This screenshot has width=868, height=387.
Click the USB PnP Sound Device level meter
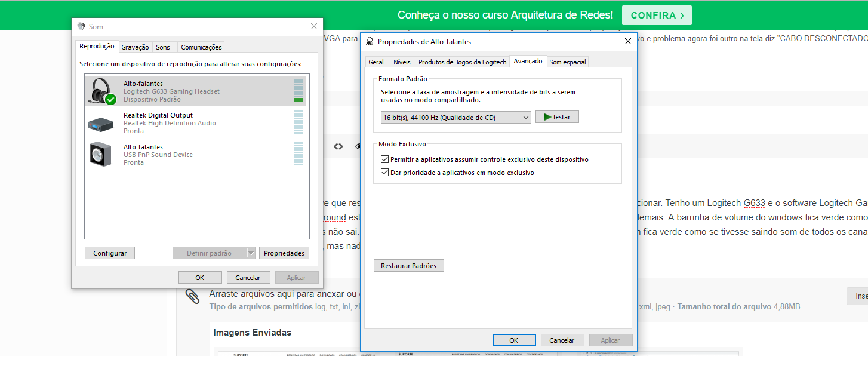pyautogui.click(x=298, y=154)
